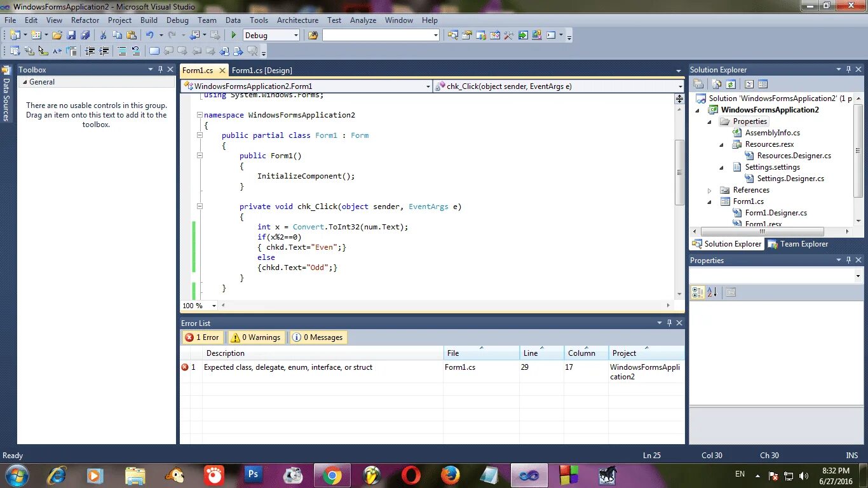The image size is (868, 488).
Task: Select the 'Expected class, delegate' error row
Action: click(x=432, y=372)
